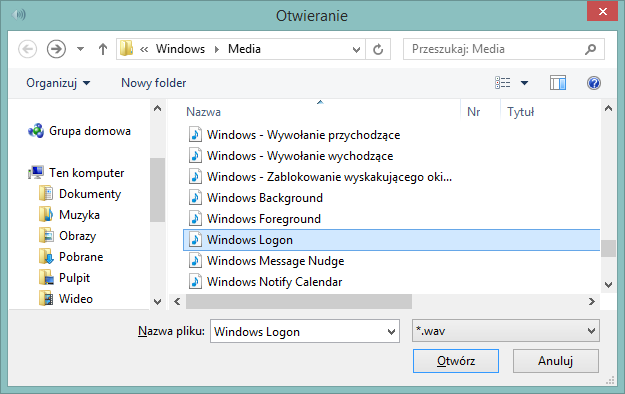Click file list scroll down arrow
Viewport: 625px width, 394px height.
tap(608, 285)
